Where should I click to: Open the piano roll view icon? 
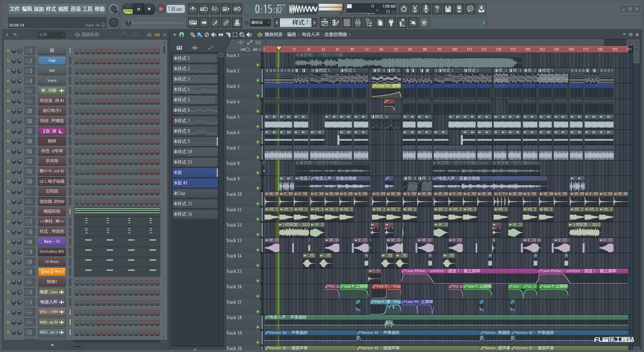point(336,23)
